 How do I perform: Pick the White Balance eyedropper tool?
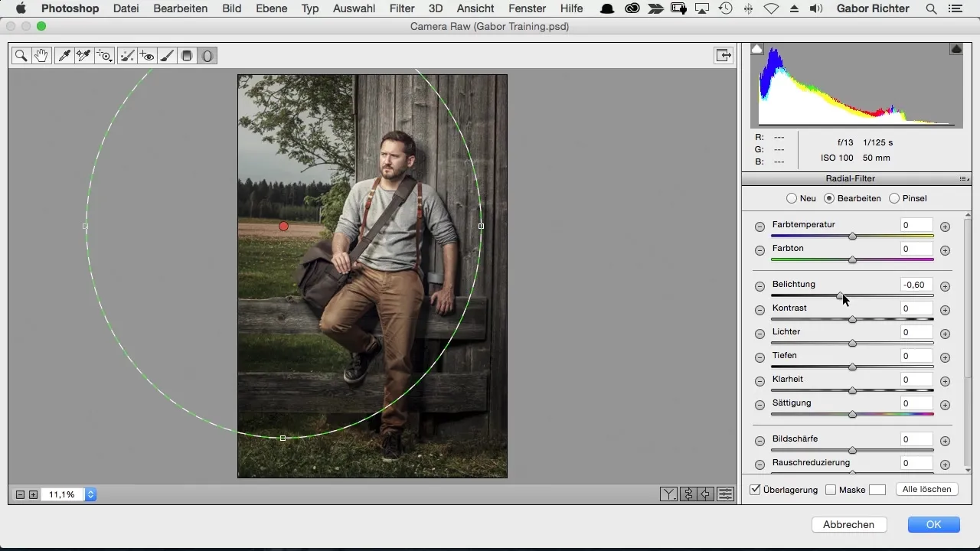tap(64, 56)
